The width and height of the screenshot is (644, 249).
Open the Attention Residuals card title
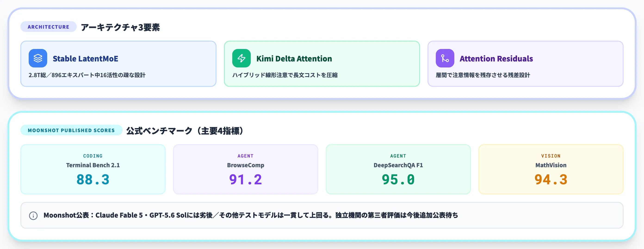pyautogui.click(x=496, y=59)
